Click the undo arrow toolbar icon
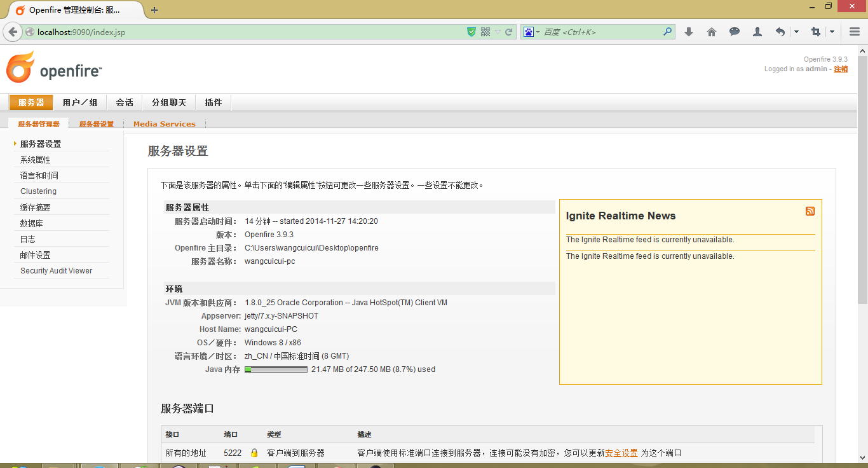This screenshot has width=868, height=468. coord(780,32)
